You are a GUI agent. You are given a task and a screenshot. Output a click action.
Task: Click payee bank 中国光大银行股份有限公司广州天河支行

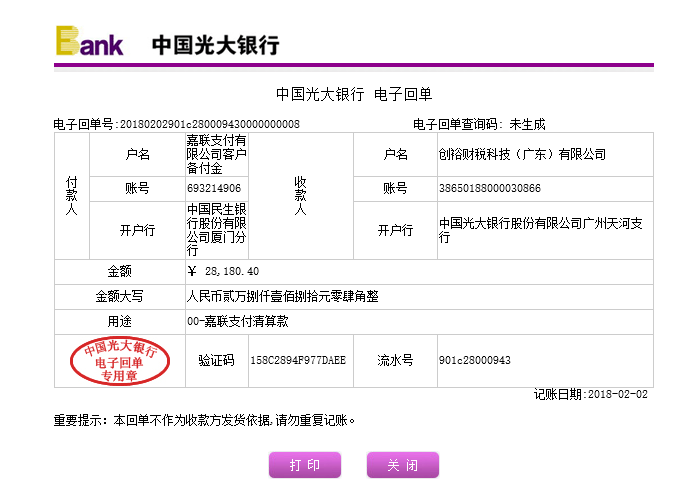click(x=542, y=223)
